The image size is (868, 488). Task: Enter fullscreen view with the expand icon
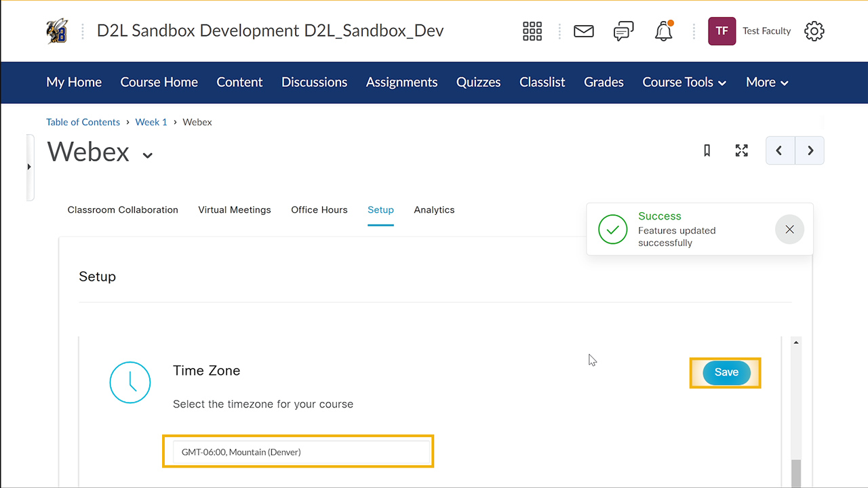[x=741, y=150]
